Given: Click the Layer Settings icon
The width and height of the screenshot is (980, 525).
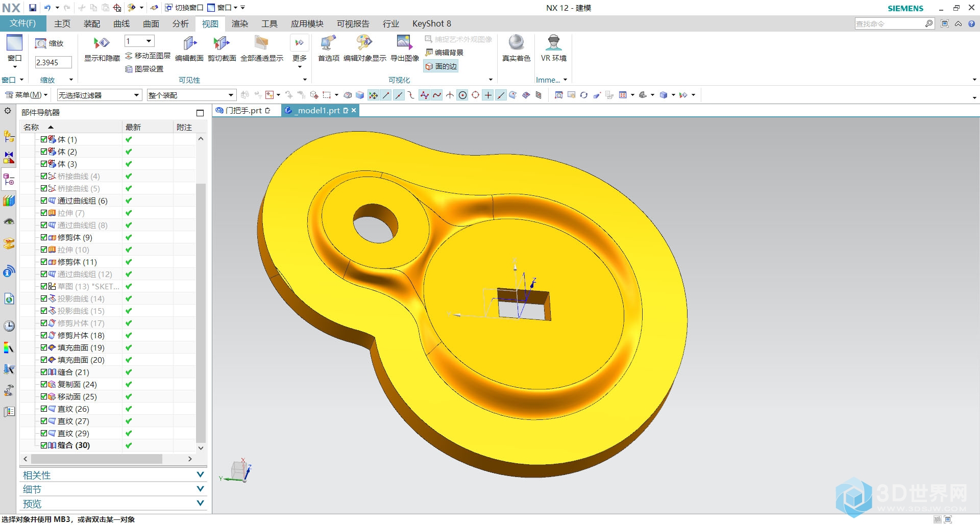Looking at the screenshot, I should (129, 69).
